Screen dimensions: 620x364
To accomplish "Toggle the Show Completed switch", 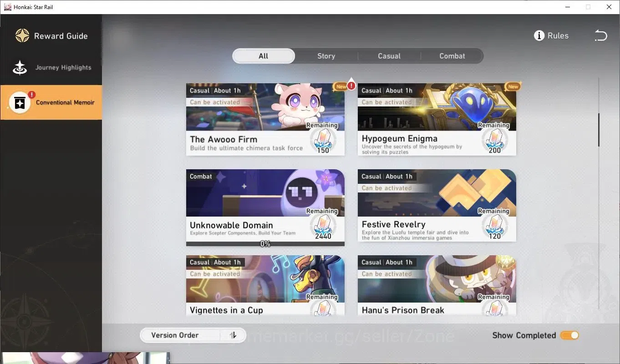I will tap(569, 335).
